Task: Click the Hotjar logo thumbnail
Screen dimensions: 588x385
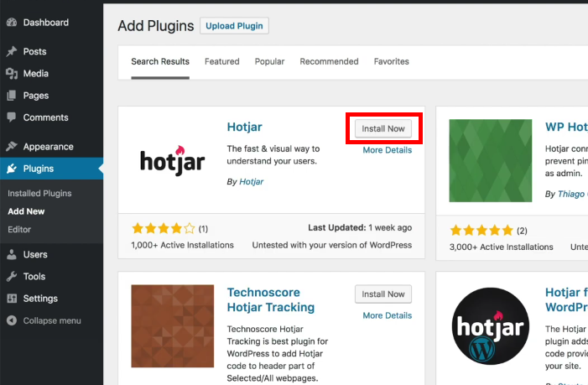Action: point(173,160)
